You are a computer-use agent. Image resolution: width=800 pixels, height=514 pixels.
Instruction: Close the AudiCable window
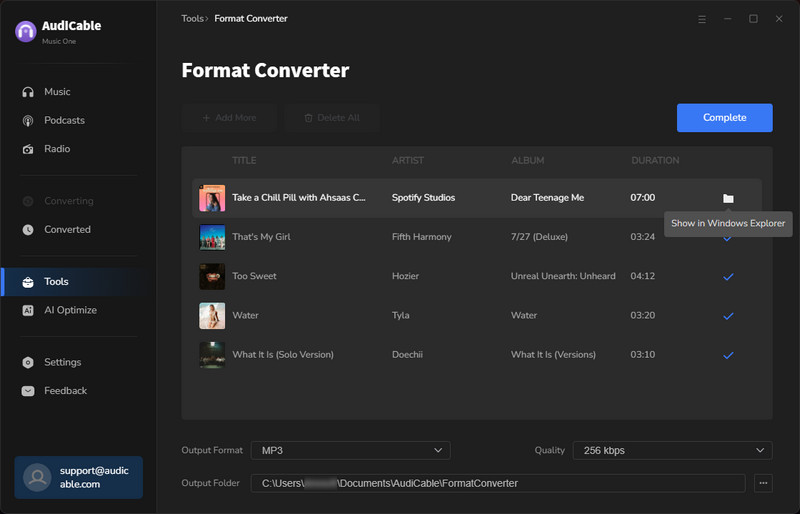pyautogui.click(x=779, y=19)
